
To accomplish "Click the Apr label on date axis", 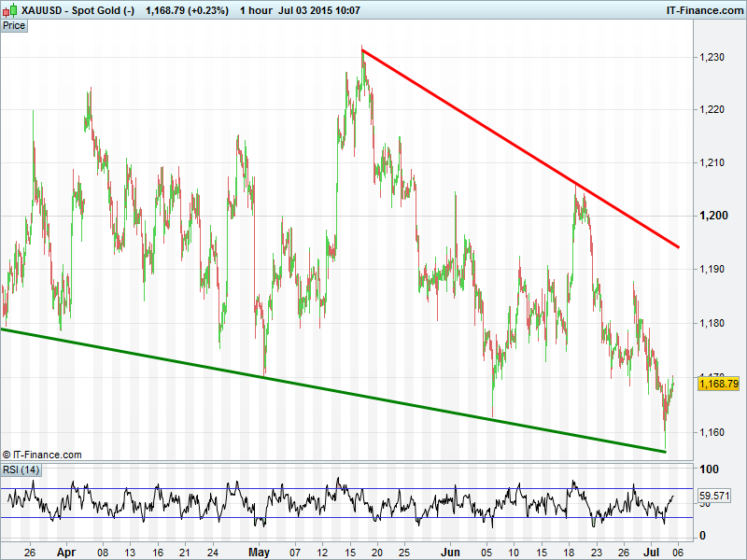I will (x=65, y=552).
